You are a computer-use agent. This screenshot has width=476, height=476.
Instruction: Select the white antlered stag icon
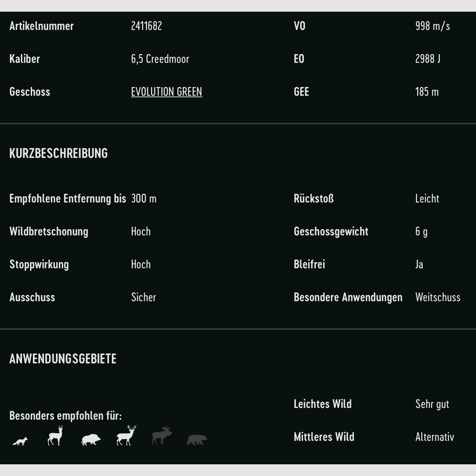pyautogui.click(x=126, y=436)
